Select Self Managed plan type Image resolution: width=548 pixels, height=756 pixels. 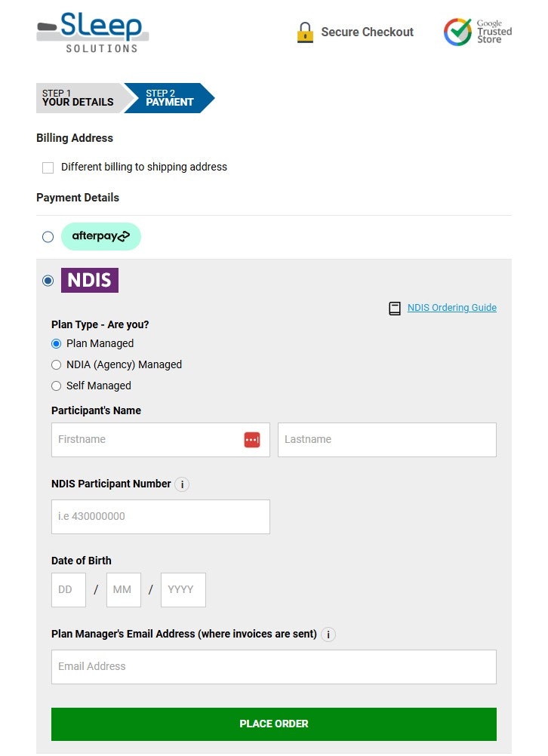point(57,386)
